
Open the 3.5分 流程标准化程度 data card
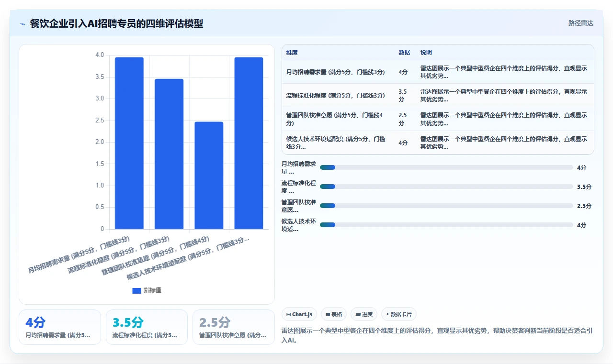147,327
